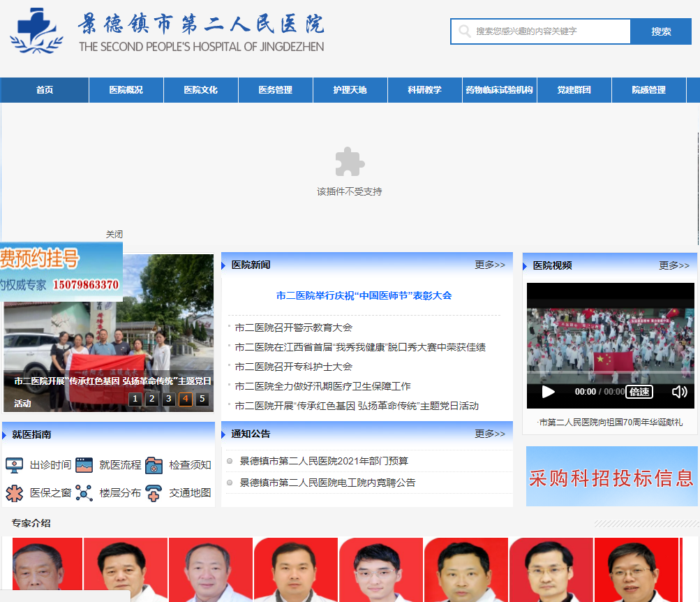Image resolution: width=700 pixels, height=602 pixels.
Task: Click the 楼层分布 network icon
Action: tap(84, 493)
